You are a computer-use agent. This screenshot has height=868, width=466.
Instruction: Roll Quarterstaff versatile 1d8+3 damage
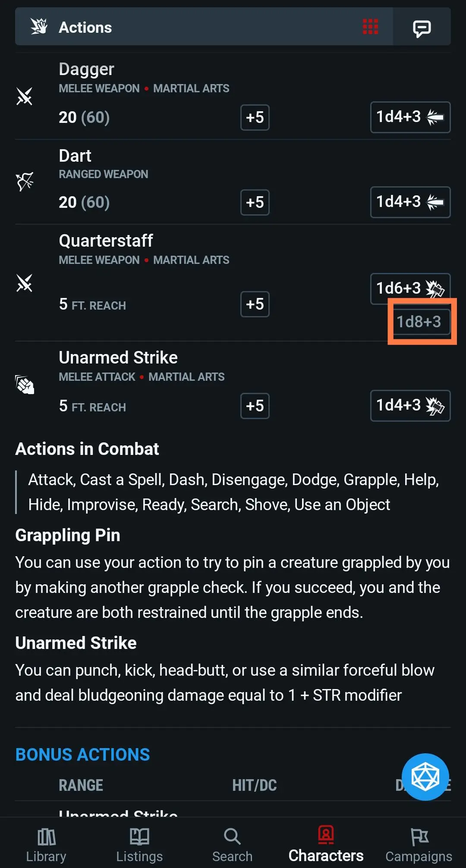pyautogui.click(x=419, y=322)
